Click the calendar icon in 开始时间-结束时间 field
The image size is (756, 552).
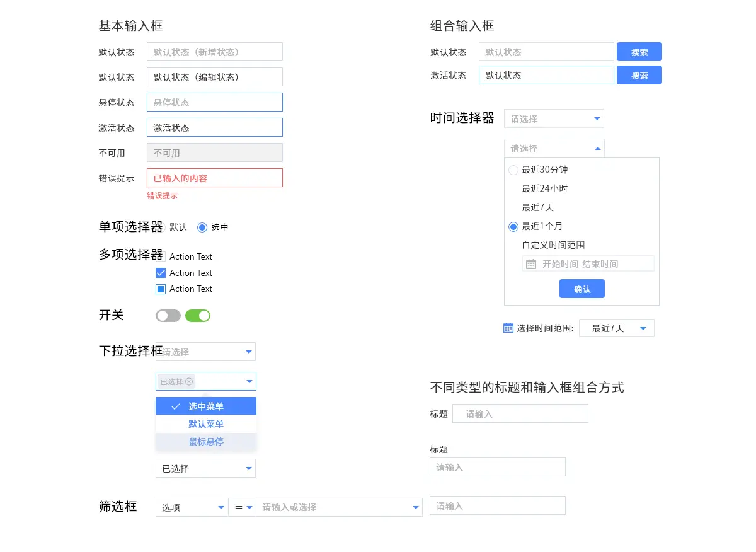click(x=531, y=264)
